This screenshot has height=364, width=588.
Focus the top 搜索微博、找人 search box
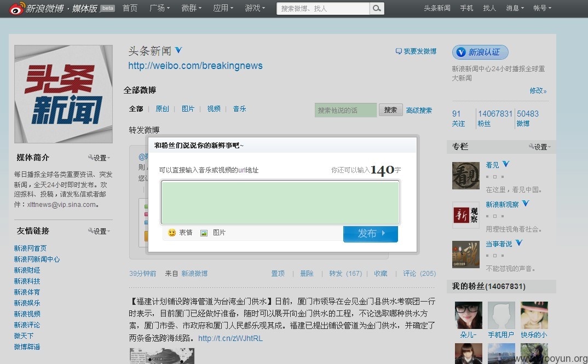[x=323, y=8]
